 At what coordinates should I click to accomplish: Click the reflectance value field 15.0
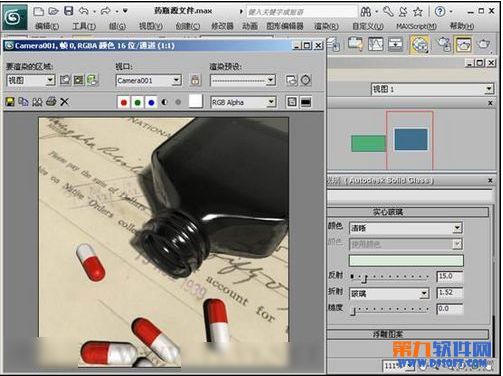click(449, 276)
